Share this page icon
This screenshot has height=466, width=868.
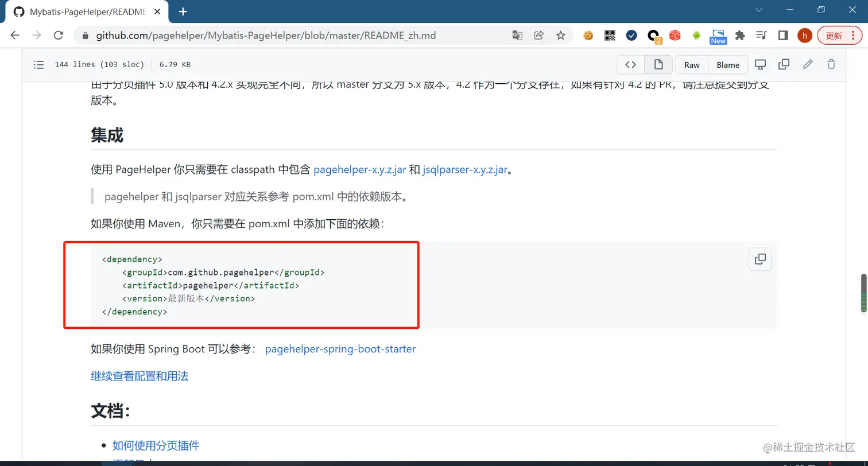point(539,36)
